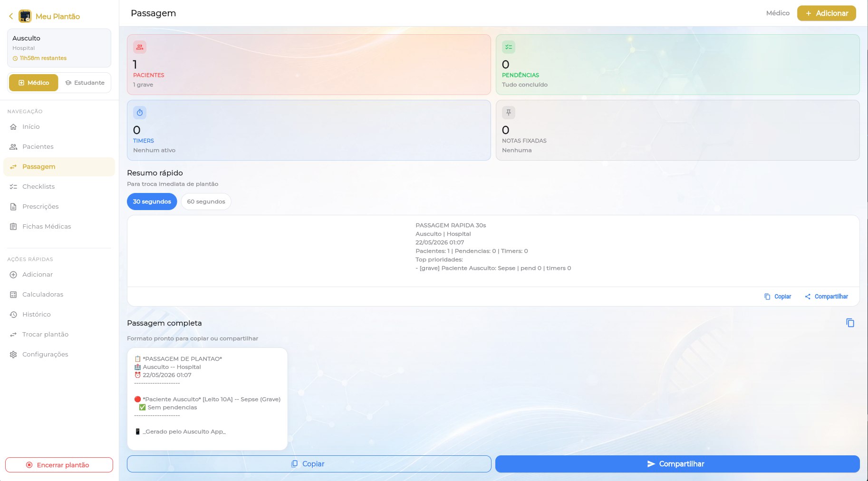Click Copiar link in quick summary box
The width and height of the screenshot is (868, 481).
coord(778,297)
